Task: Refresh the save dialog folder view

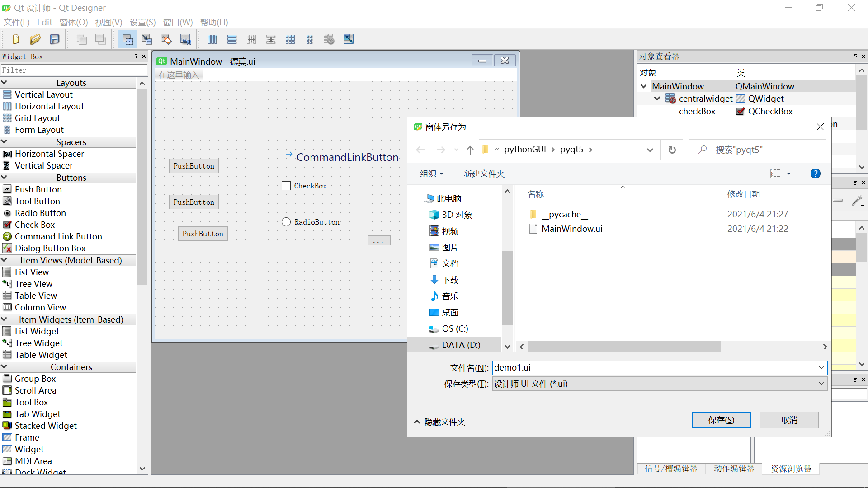Action: tap(672, 150)
